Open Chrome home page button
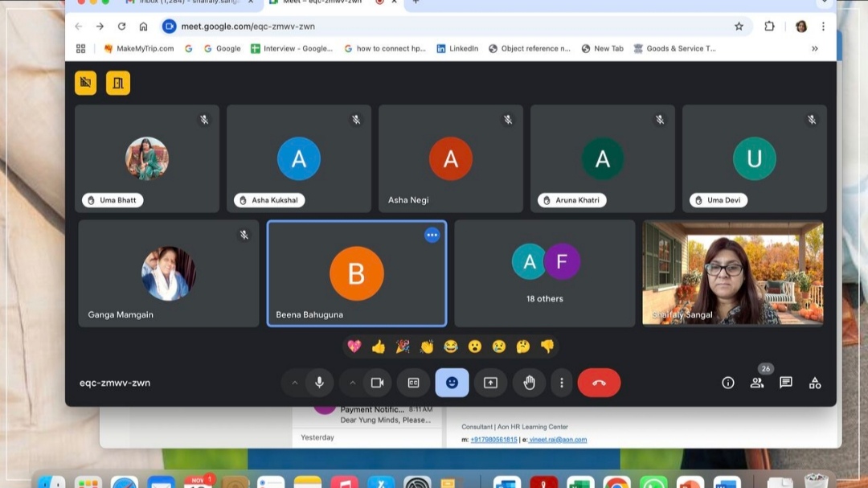 (x=143, y=26)
